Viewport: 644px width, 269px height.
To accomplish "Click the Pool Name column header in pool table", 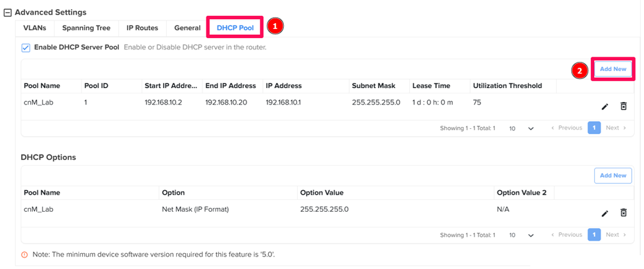I will point(42,86).
